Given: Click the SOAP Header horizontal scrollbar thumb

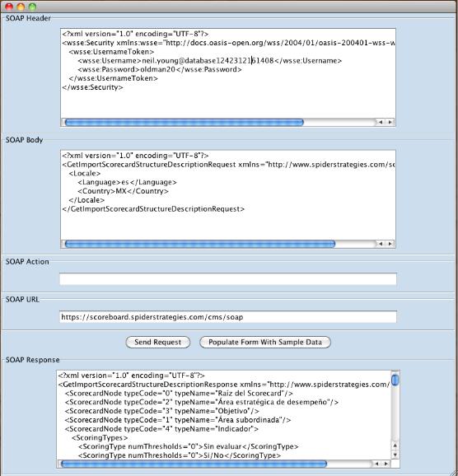Looking at the screenshot, I should pos(185,123).
